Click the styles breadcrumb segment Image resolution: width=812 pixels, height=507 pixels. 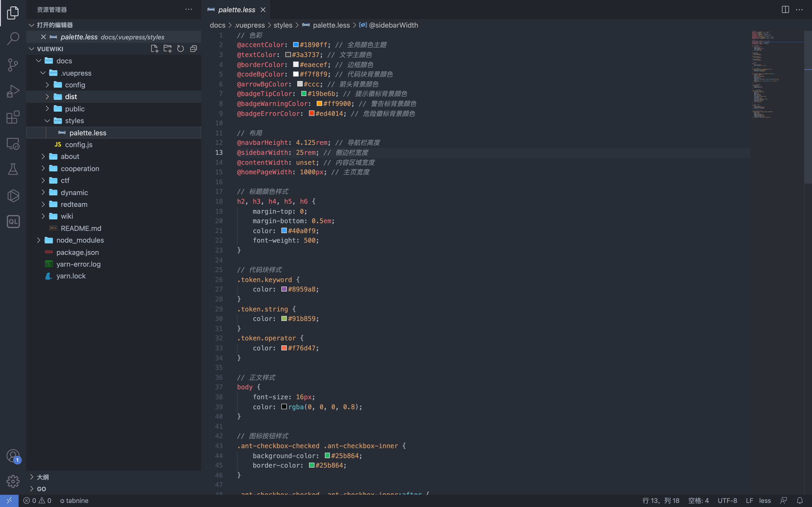coord(283,25)
